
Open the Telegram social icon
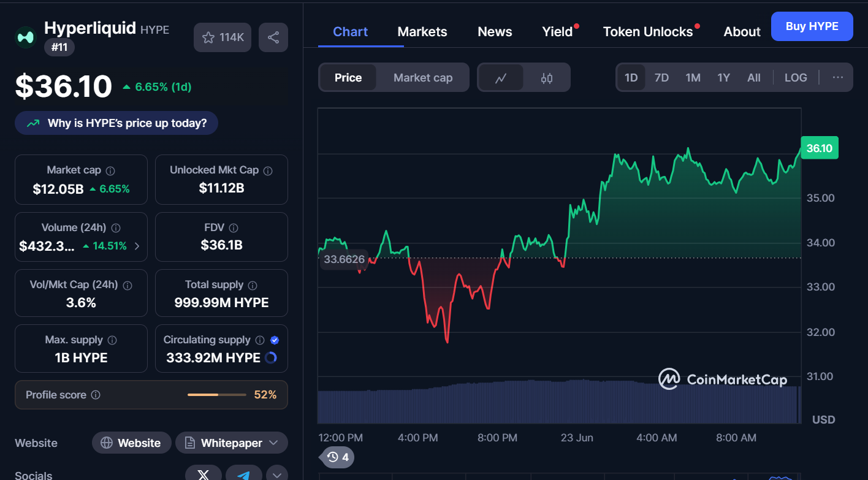pos(244,474)
